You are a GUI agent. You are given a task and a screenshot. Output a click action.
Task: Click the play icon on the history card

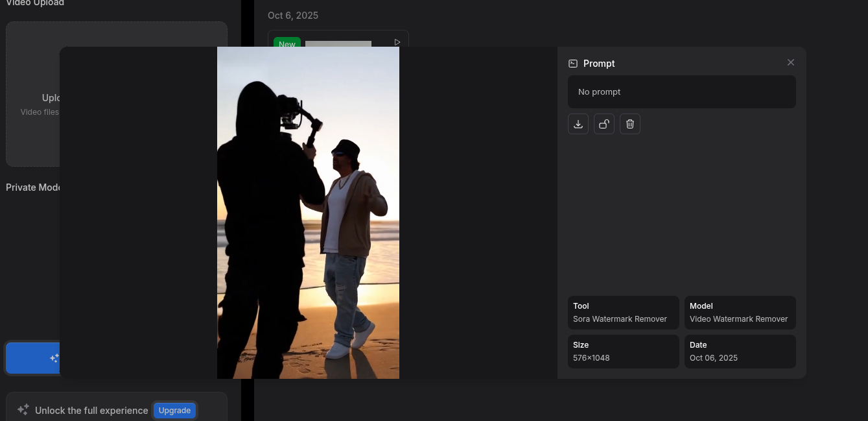pyautogui.click(x=397, y=42)
